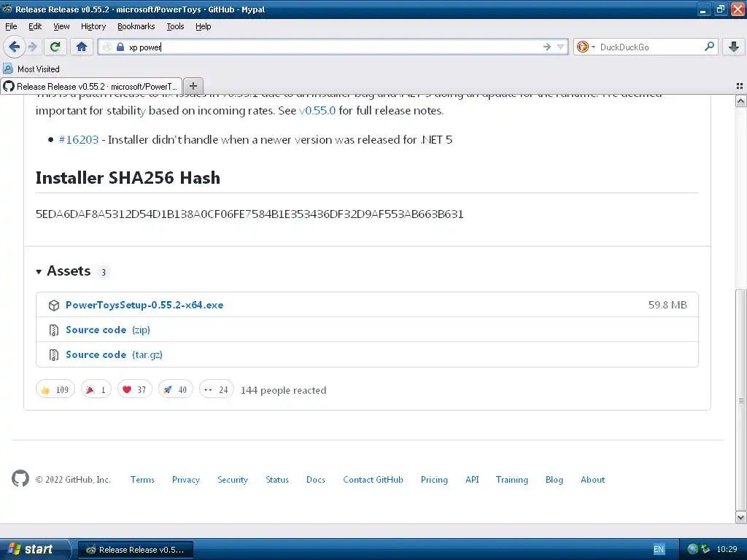Click the tab groups grid icon
This screenshot has height=560, width=747.
(x=740, y=86)
